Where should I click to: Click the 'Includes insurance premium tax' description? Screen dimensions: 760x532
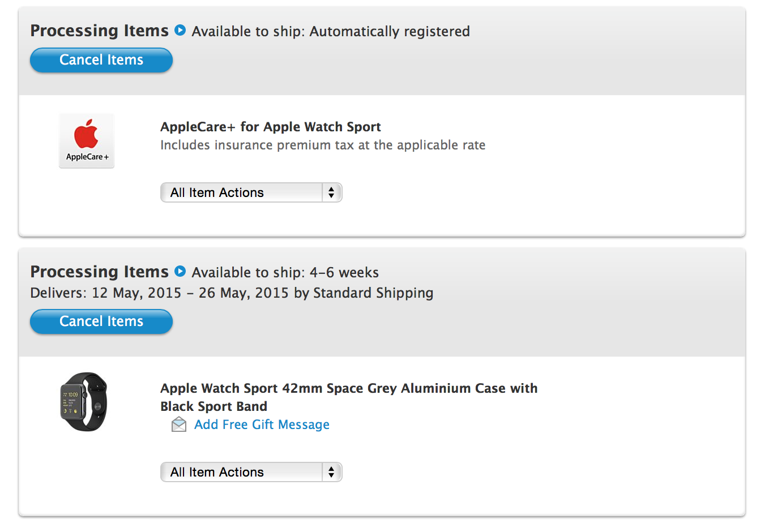[323, 145]
